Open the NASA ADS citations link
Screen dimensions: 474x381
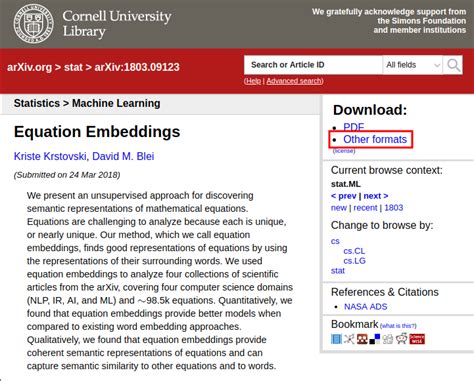pos(366,307)
